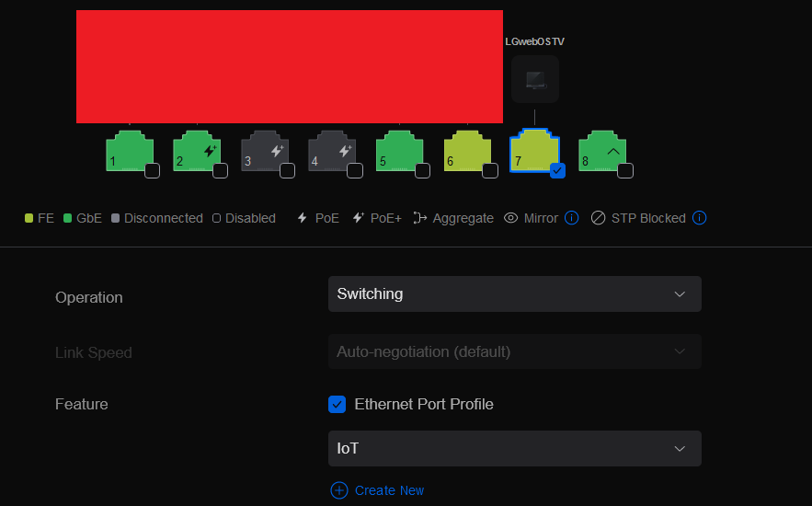
Task: Tick the port 8 checkbox
Action: (625, 170)
